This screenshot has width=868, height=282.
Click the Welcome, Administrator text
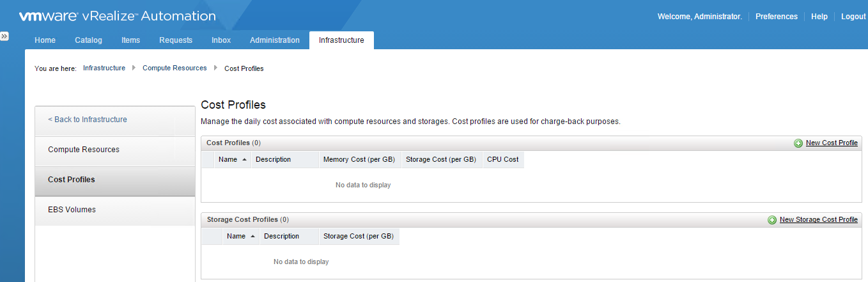700,17
